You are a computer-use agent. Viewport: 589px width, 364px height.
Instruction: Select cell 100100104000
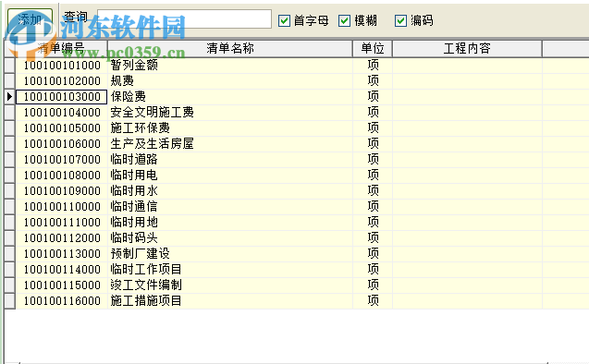(62, 113)
